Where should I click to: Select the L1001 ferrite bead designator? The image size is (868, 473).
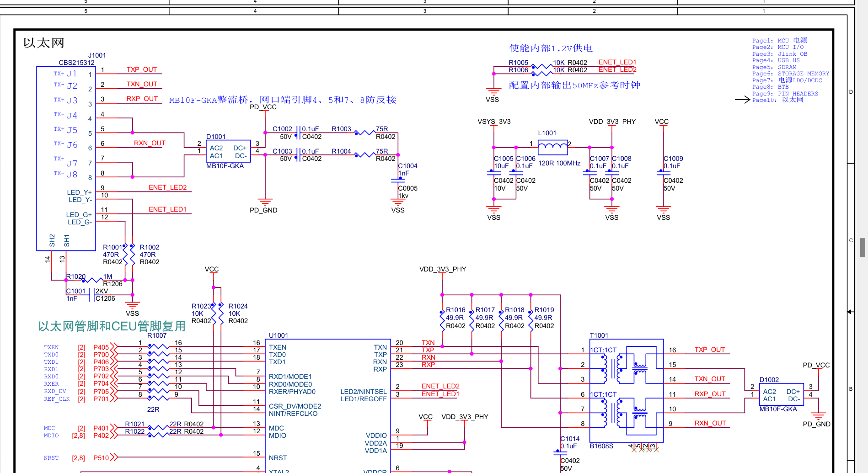(x=547, y=133)
